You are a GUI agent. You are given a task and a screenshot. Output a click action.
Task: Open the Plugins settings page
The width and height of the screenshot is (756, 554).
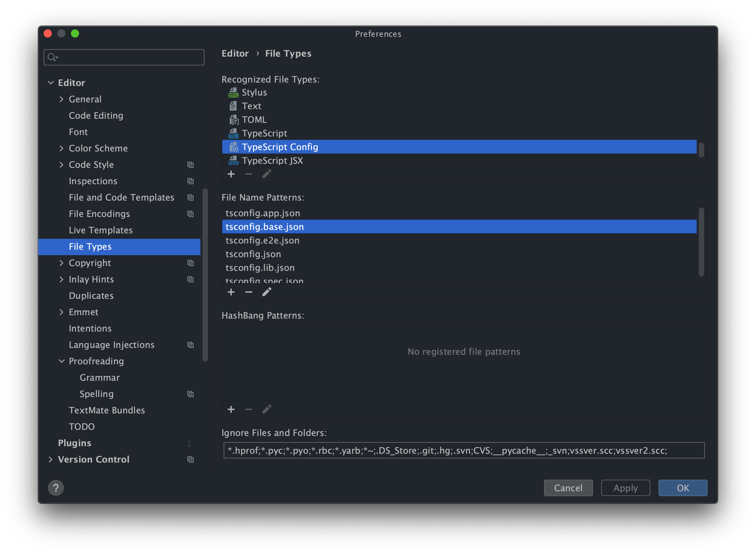(x=75, y=443)
